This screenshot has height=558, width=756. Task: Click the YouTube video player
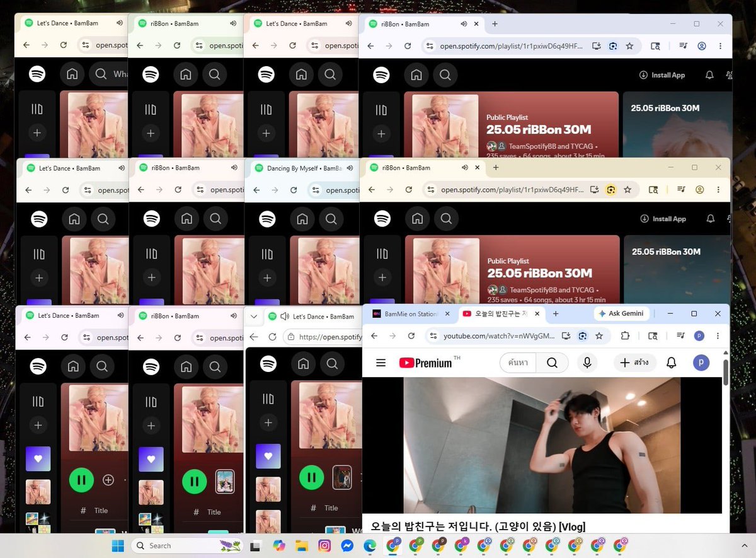point(542,445)
